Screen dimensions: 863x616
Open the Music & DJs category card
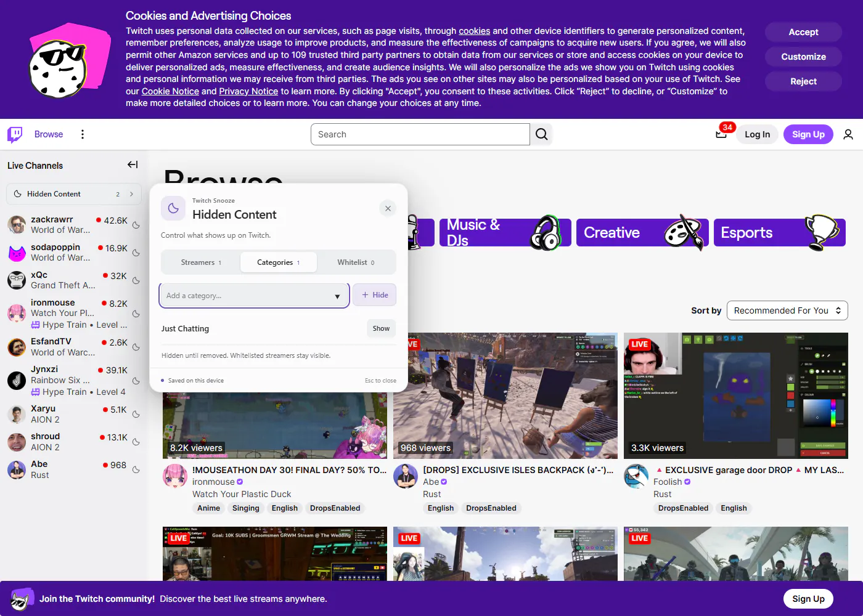click(505, 232)
